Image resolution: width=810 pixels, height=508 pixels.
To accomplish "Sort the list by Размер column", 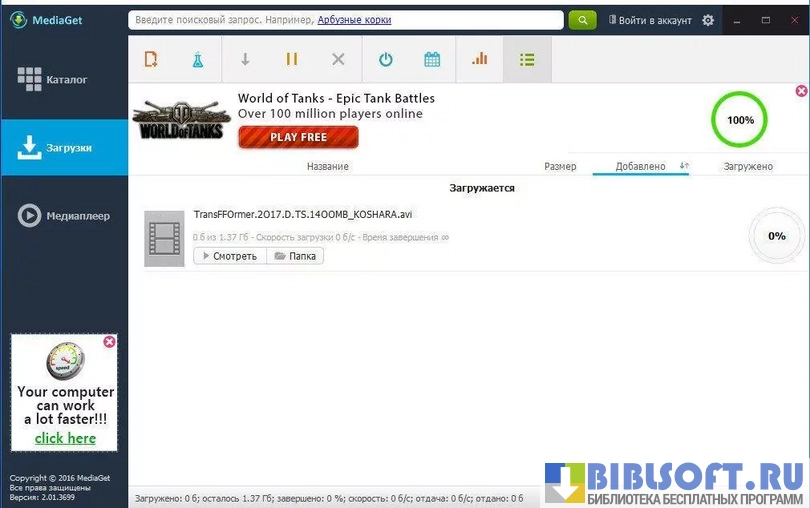I will (560, 166).
